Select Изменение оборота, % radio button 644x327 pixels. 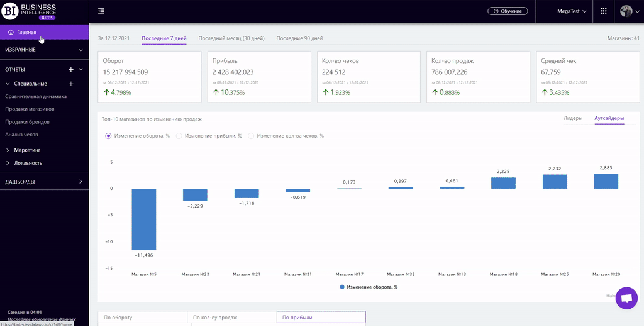point(109,136)
